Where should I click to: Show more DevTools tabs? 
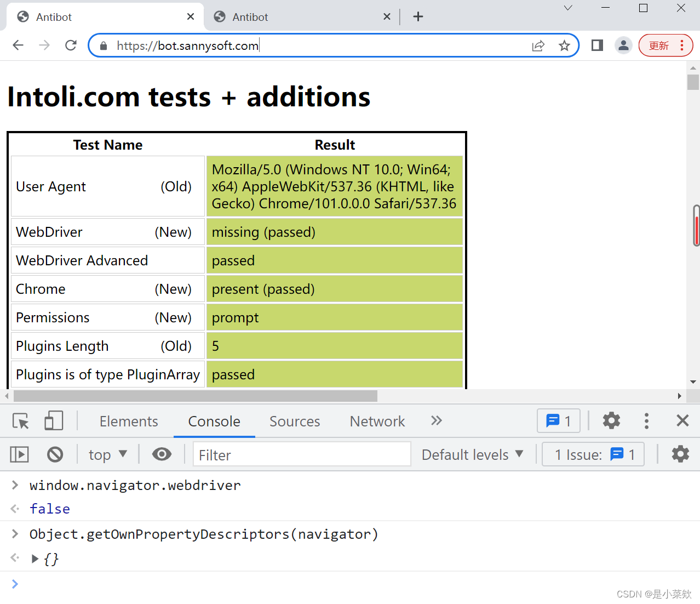coord(436,421)
